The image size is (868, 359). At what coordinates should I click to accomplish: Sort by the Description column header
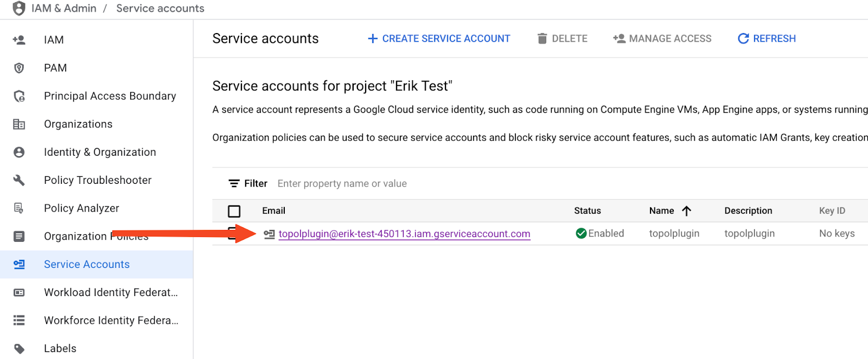click(x=748, y=211)
